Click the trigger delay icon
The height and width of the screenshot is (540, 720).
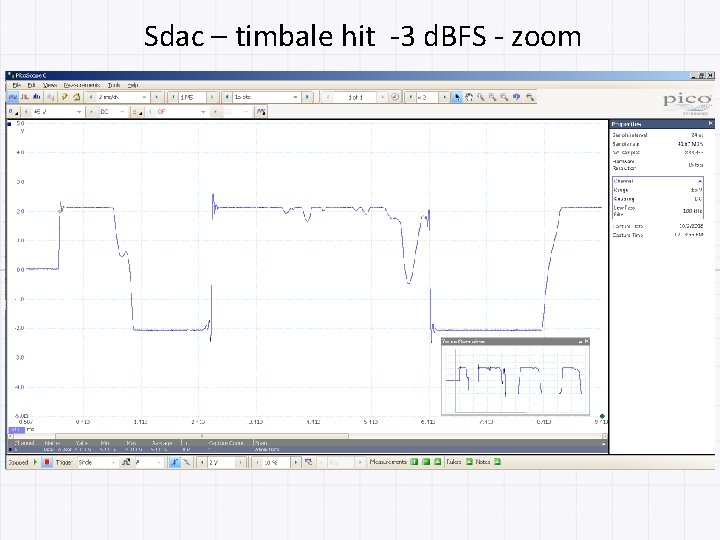click(308, 462)
